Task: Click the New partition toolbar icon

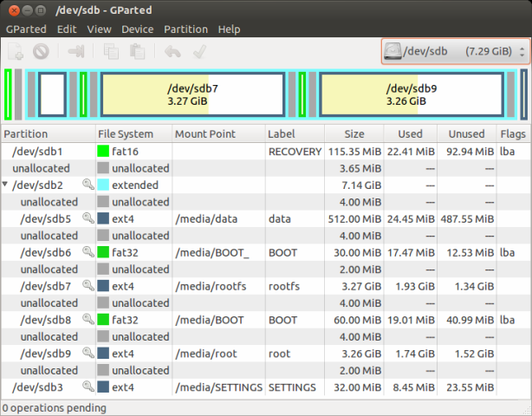Action: (16, 52)
